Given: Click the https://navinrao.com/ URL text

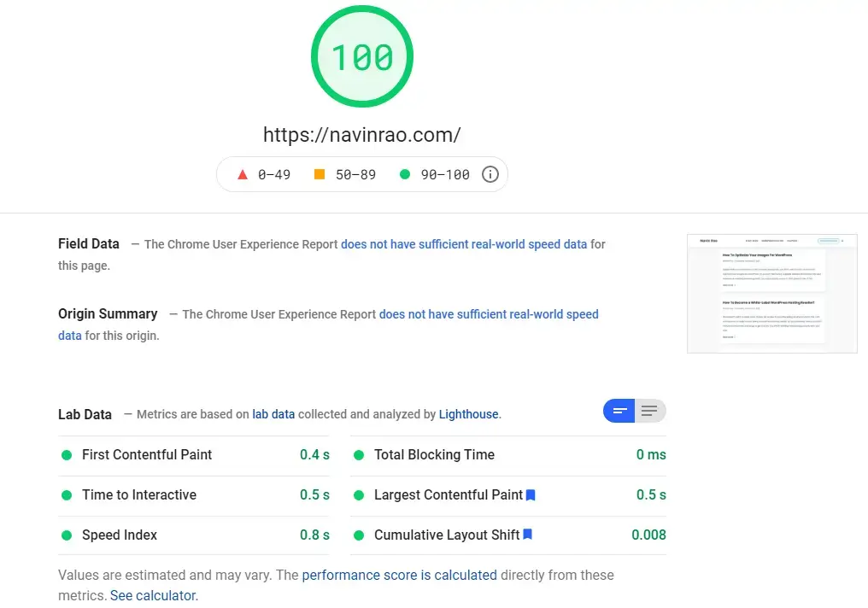Looking at the screenshot, I should click(x=362, y=134).
